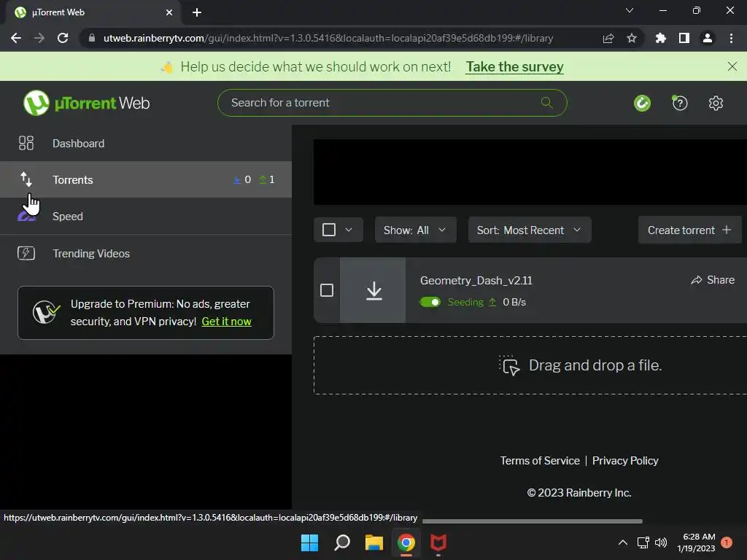Expand the select-all dropdown arrow

coord(349,230)
